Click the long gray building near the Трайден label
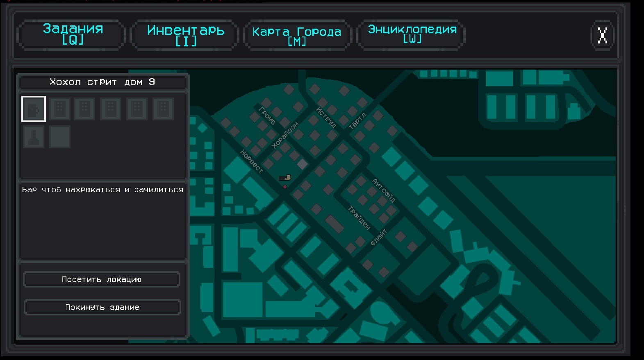644x360 pixels. (x=334, y=224)
